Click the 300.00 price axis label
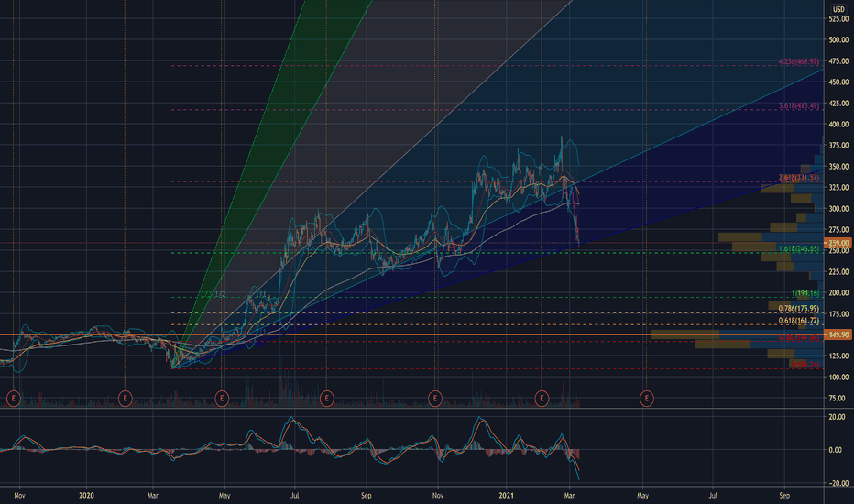The width and height of the screenshot is (854, 504). click(838, 209)
